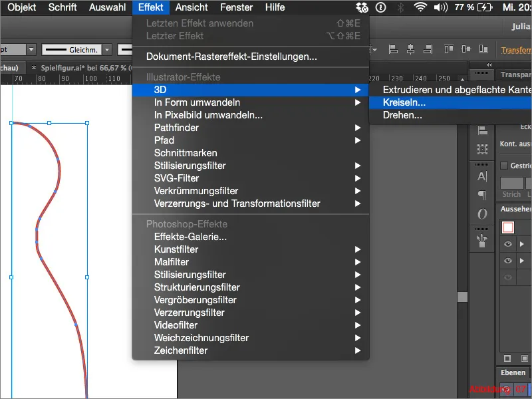This screenshot has width=532, height=399.
Task: Click the vertical scrollbar thumb of the canvas
Action: click(462, 297)
